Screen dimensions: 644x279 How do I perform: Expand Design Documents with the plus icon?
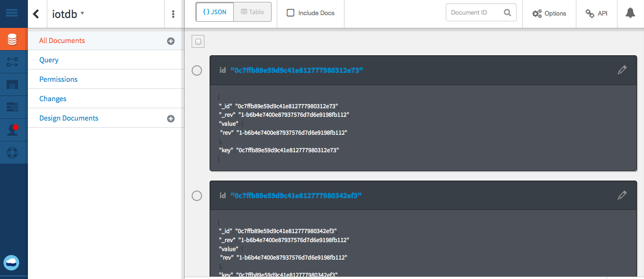tap(171, 118)
